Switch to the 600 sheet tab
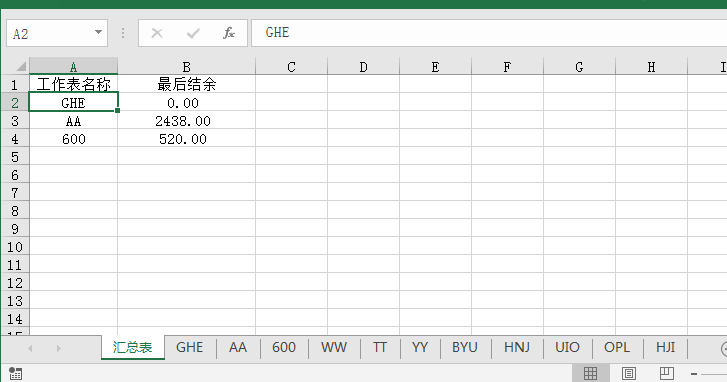The image size is (727, 382). click(x=284, y=347)
